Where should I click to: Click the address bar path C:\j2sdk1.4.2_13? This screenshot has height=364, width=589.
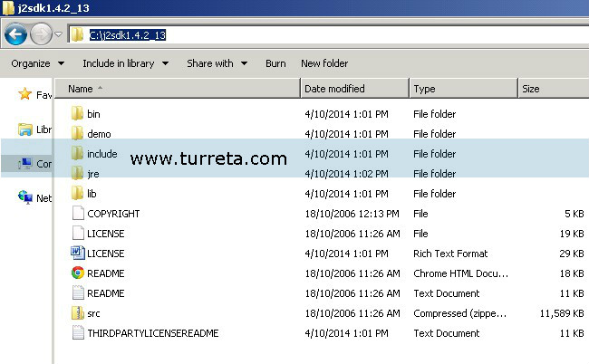tap(128, 35)
